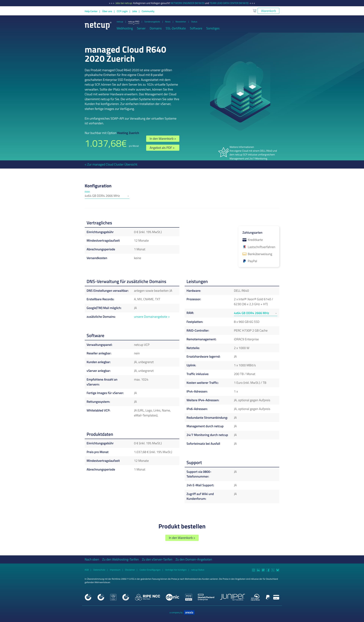Open the Impressum footer link
Screen dimensions: 364x622
pyautogui.click(x=115, y=570)
